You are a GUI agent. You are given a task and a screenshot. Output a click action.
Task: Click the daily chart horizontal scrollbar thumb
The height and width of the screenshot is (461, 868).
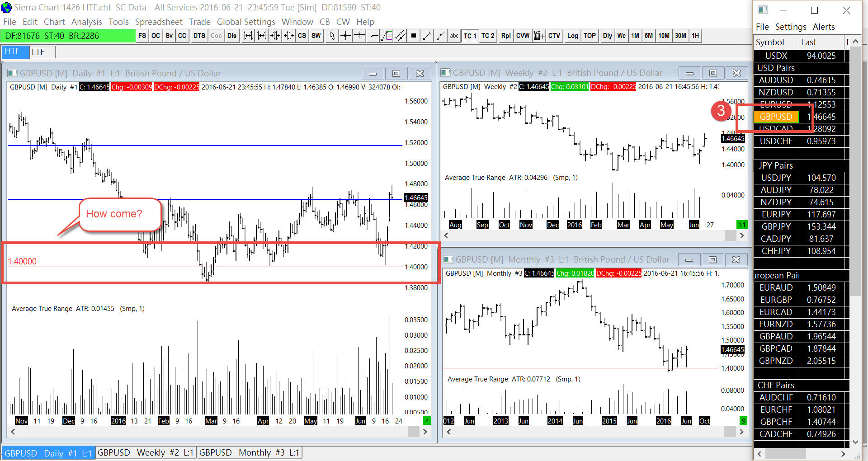point(413,432)
